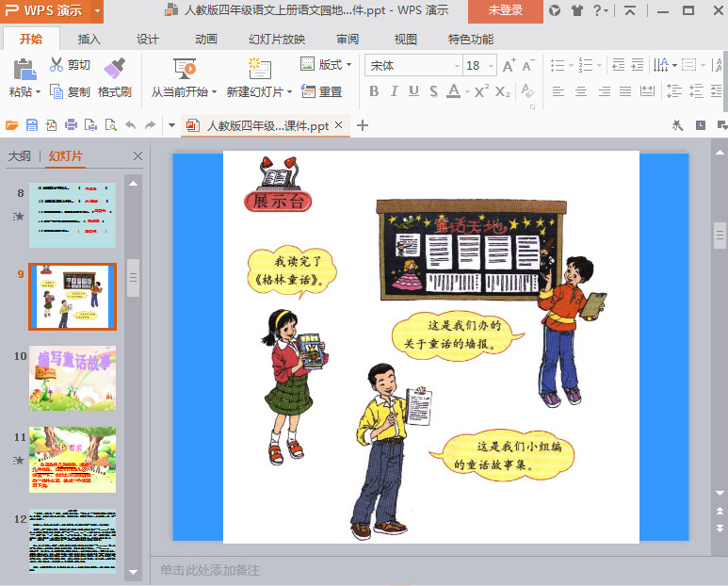Viewport: 728px width, 586px height.
Task: Click the Format Painter (格式刷) icon
Action: 114,70
